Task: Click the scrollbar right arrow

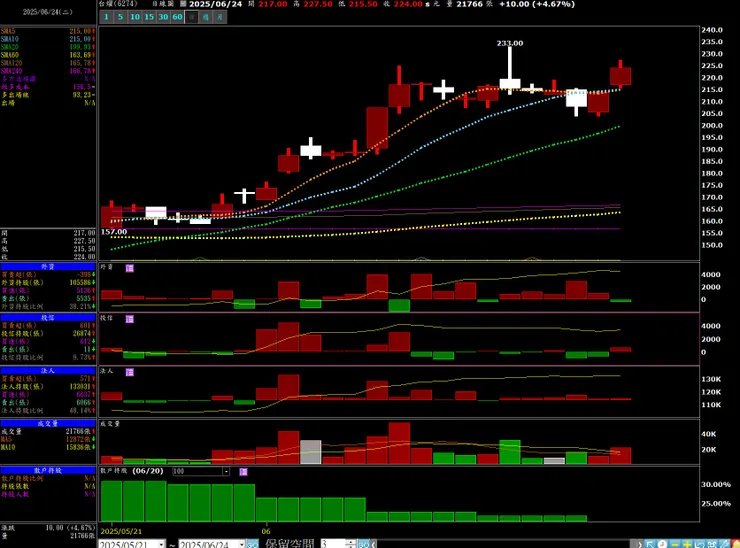Action: tap(640, 544)
